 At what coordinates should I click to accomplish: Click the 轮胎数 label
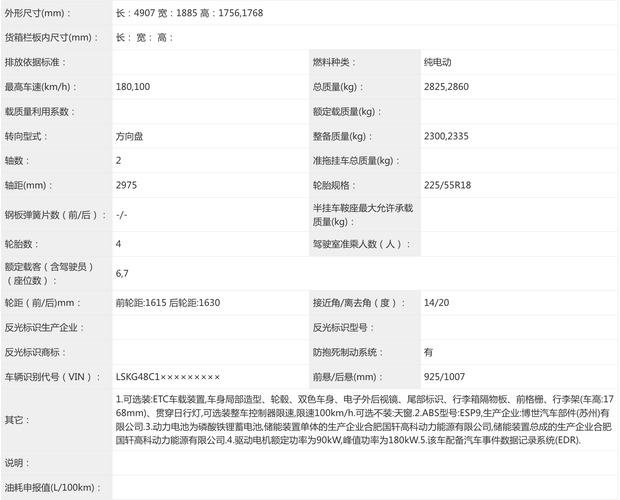tap(21, 244)
